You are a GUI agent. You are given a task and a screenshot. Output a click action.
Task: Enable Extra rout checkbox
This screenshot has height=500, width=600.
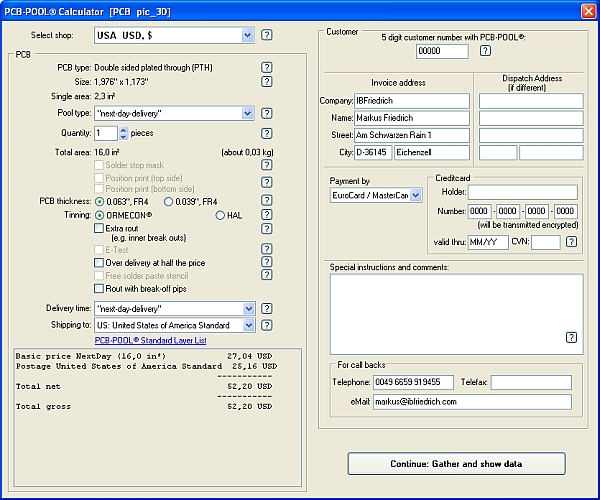click(99, 228)
